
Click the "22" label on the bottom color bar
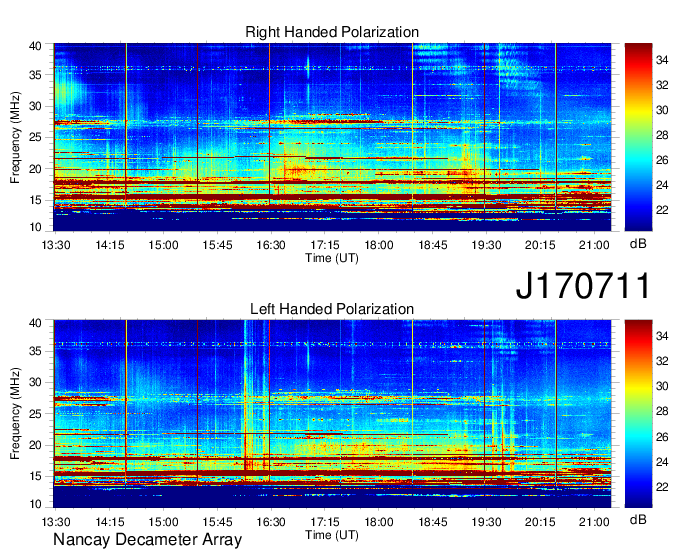[662, 487]
